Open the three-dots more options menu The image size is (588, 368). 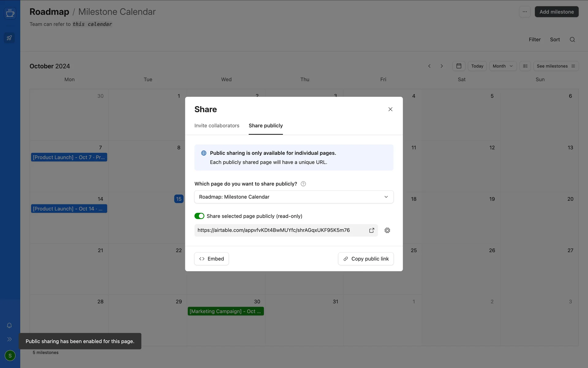pos(525,12)
